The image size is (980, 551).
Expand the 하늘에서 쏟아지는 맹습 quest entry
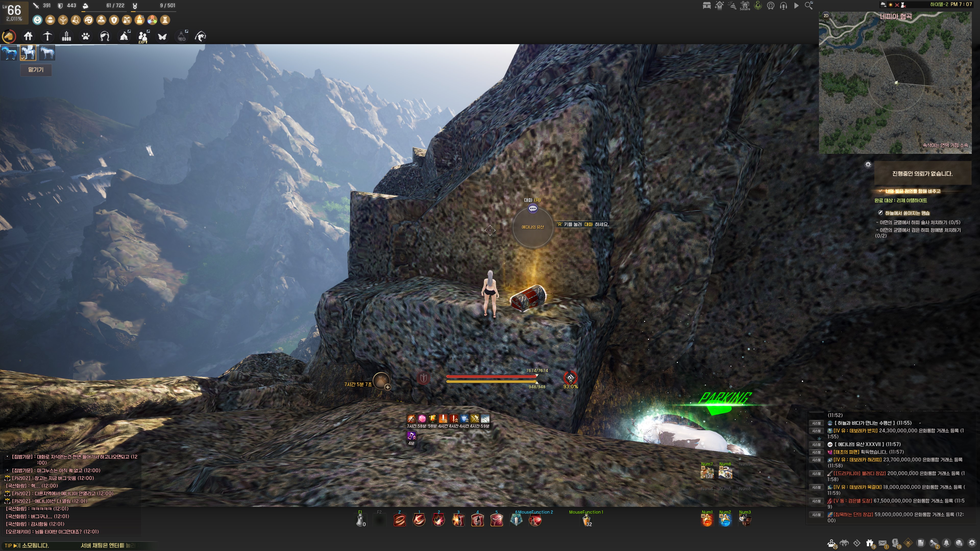click(x=907, y=213)
